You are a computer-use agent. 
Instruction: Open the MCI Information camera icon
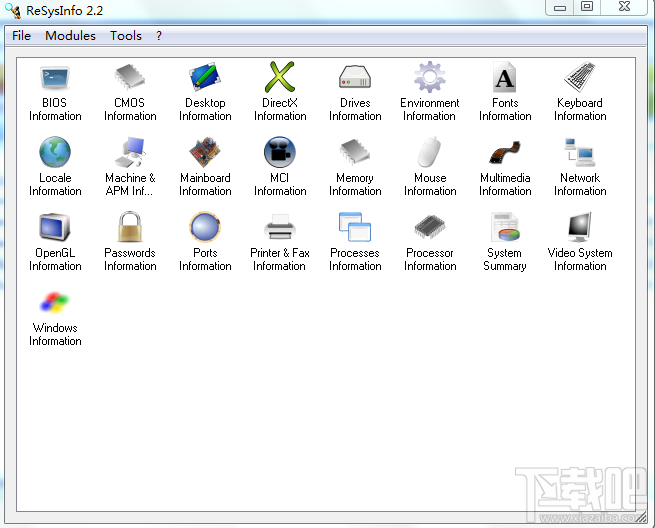pos(280,152)
